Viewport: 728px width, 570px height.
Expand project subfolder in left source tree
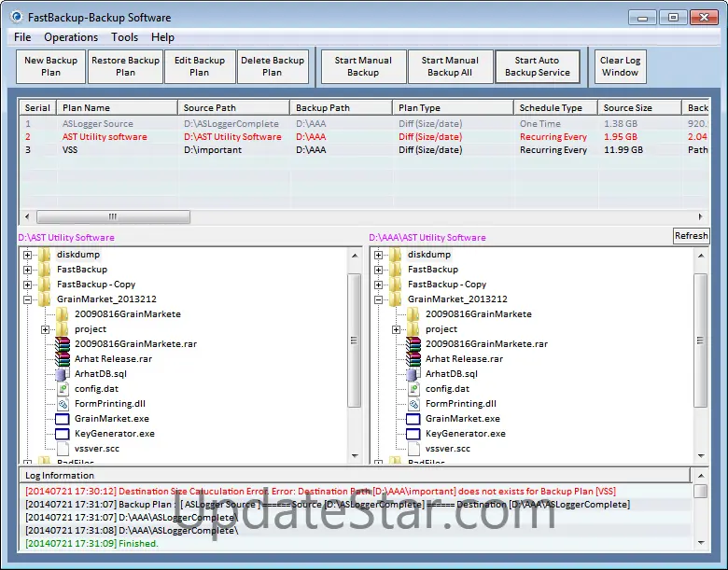45,329
